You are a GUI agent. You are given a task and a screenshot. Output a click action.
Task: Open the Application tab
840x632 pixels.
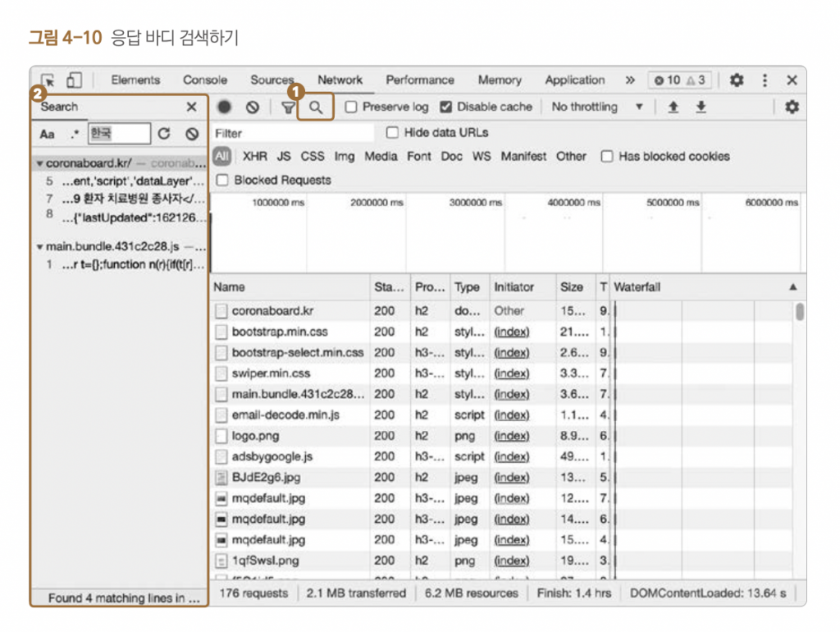tap(575, 80)
